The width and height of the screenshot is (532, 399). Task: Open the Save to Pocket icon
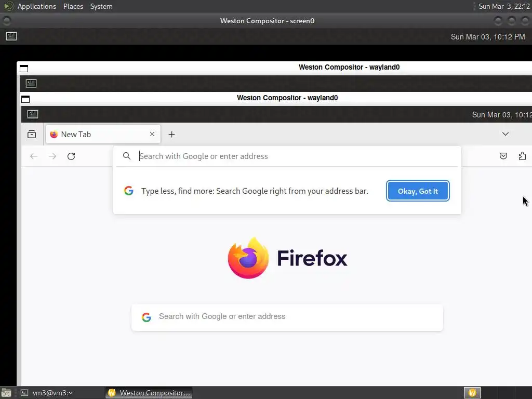pyautogui.click(x=503, y=156)
